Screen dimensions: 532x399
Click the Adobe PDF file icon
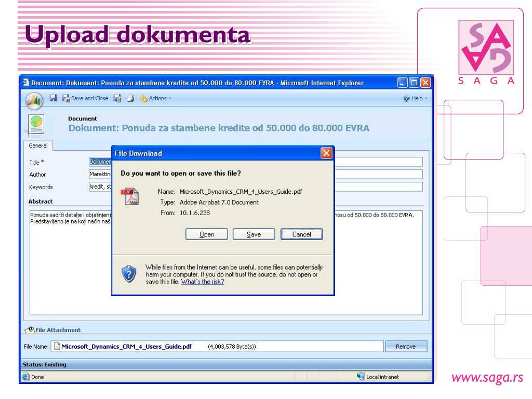point(129,197)
